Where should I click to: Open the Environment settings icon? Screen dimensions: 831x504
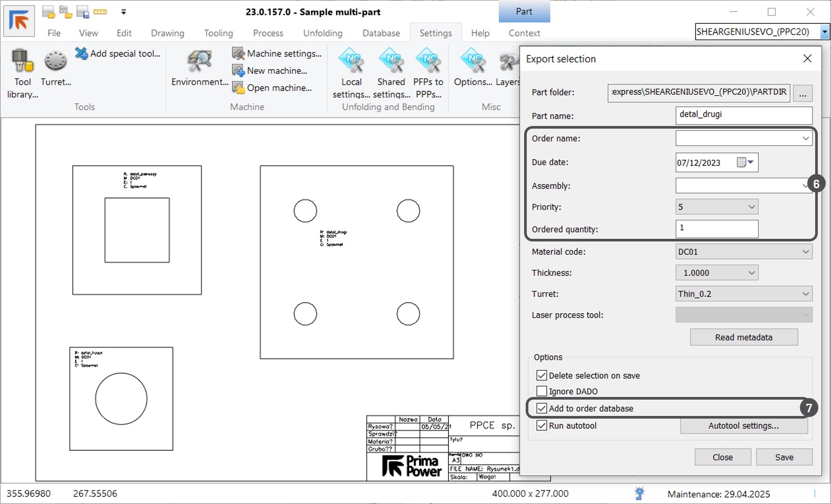(199, 62)
